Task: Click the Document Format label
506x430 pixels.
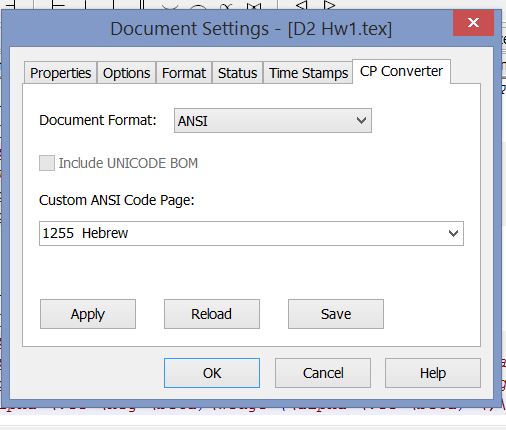Action: point(98,120)
